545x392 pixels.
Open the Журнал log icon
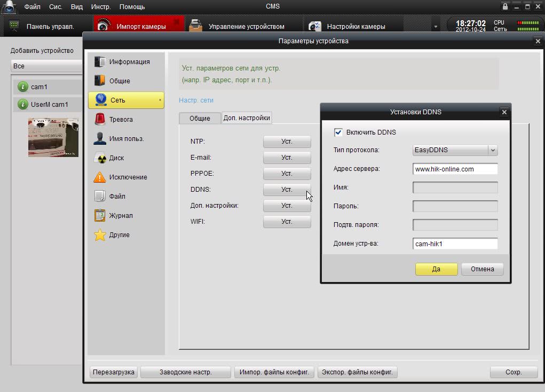point(100,216)
